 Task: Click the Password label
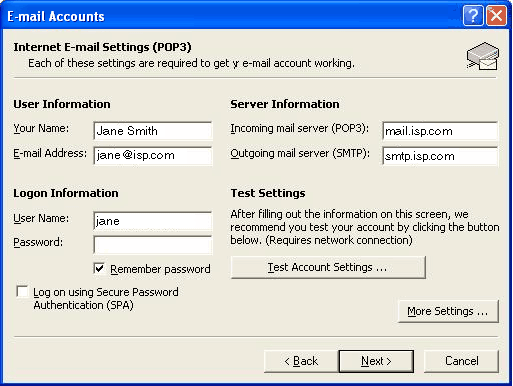coord(38,242)
